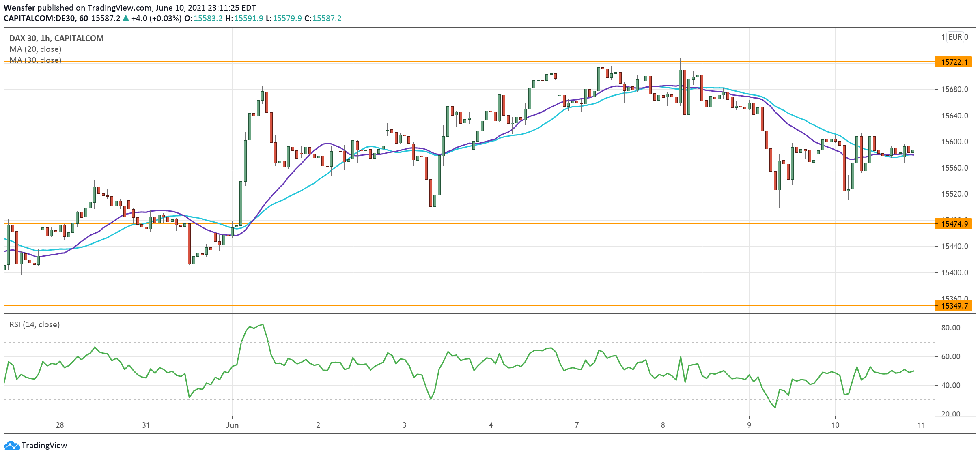Click the 80.00 RSI scale label
The image size is (980, 457).
click(x=950, y=328)
